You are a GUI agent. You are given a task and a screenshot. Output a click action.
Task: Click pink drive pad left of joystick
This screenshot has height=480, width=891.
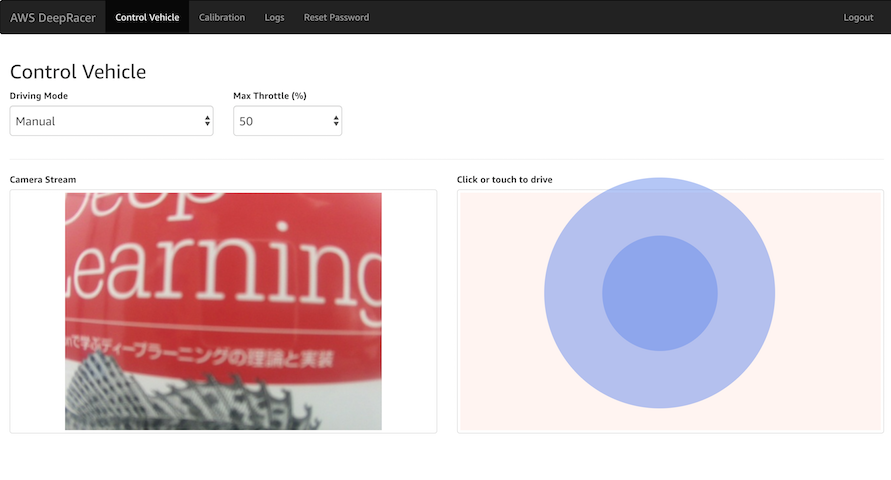pyautogui.click(x=500, y=311)
